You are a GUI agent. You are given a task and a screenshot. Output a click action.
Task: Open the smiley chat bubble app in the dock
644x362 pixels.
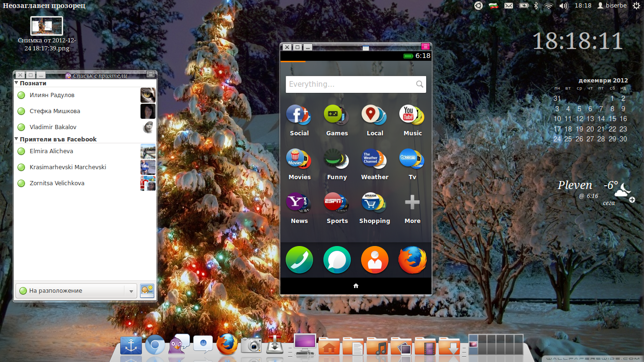point(203,345)
